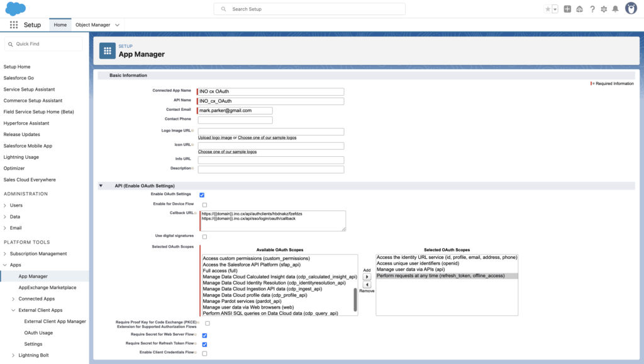Enable the Device Flow checkbox
The width and height of the screenshot is (644, 364).
click(204, 205)
